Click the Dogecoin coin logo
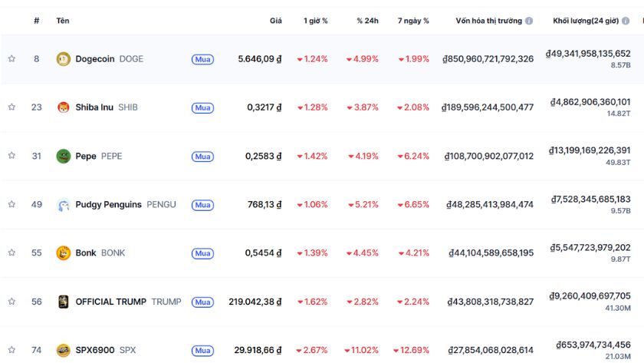This screenshot has height=363, width=644. pos(63,59)
